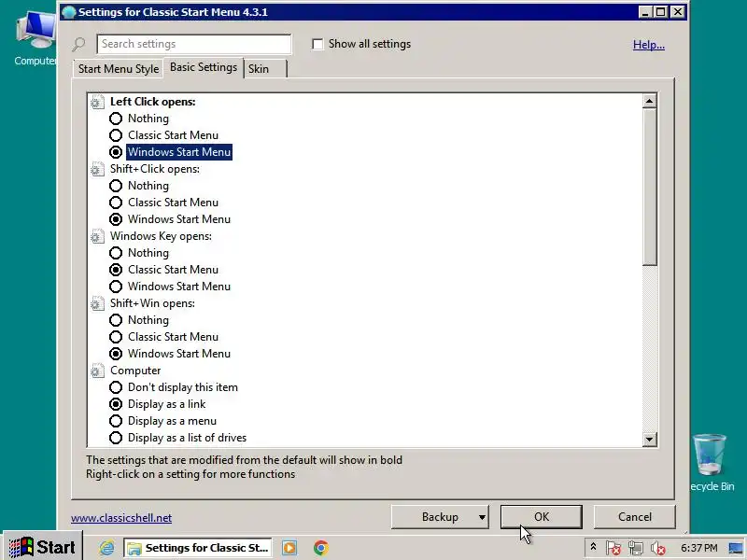Launch Internet Explorer from taskbar
Viewport: 747px width, 560px height.
pos(106,548)
